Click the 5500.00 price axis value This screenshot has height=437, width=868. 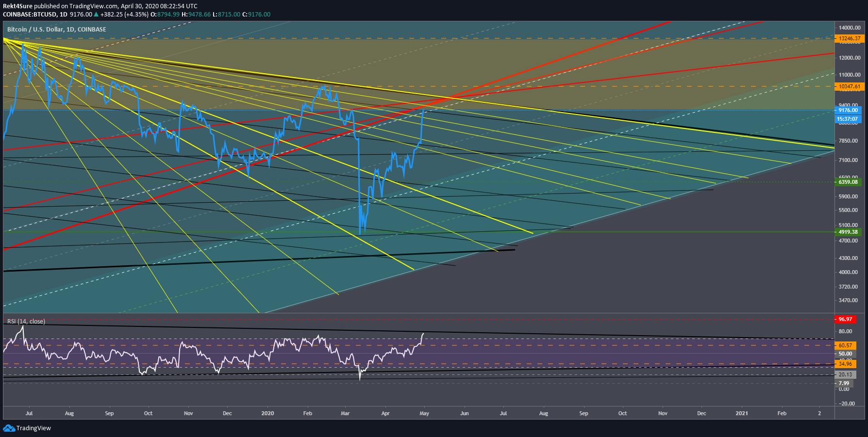848,210
